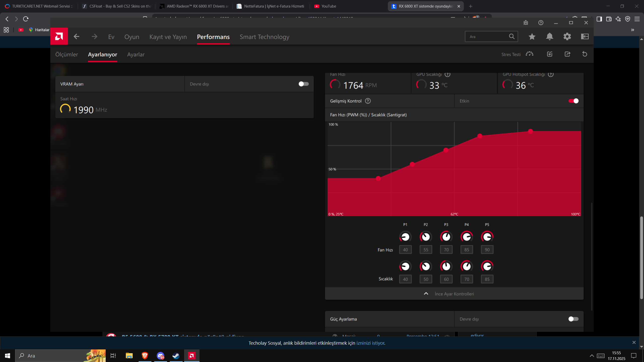644x362 pixels.
Task: Click the Windows taskbar search box
Action: 60,356
